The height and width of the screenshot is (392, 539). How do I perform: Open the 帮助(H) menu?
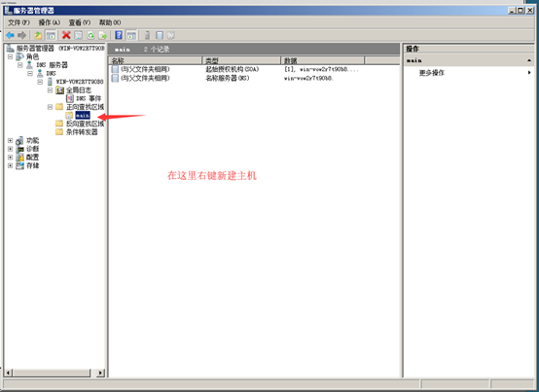[110, 22]
